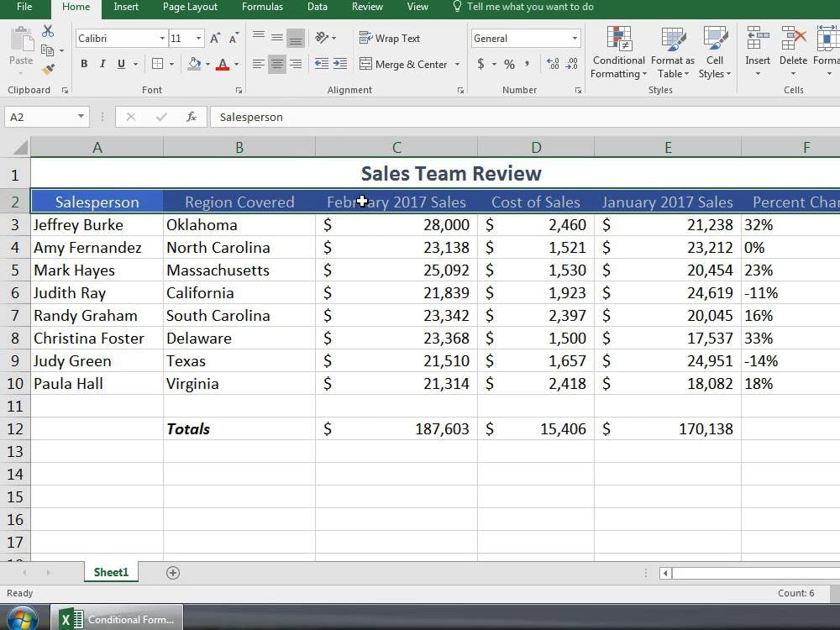Open the Merge & Center dropdown arrow
The height and width of the screenshot is (630, 840).
tap(457, 64)
